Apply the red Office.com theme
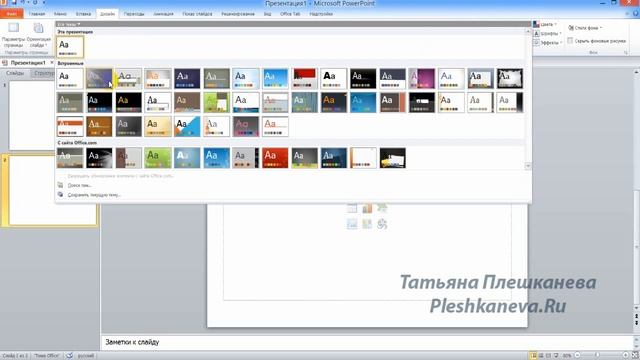 [275, 158]
